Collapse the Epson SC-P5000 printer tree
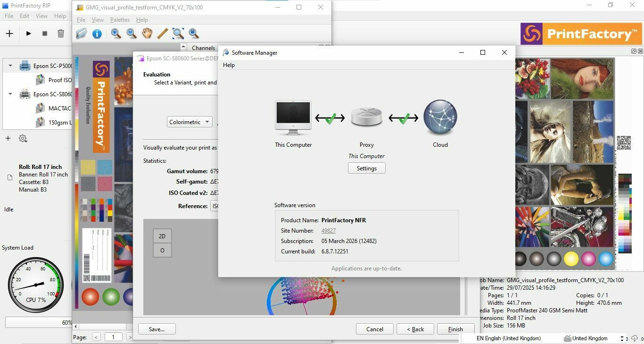644x344 pixels. point(10,66)
